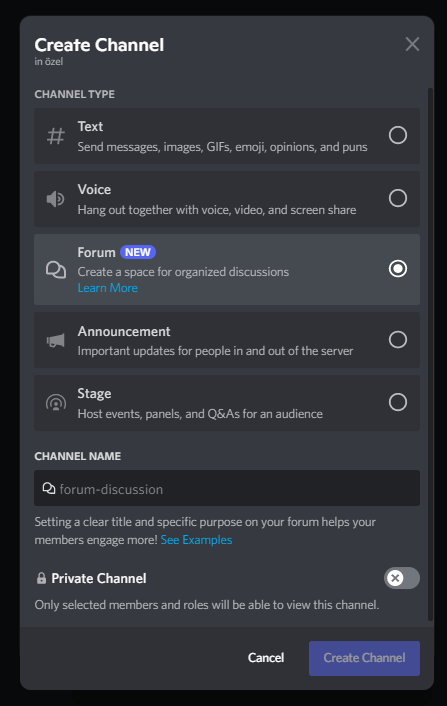Click the Stage broadcast icon
The height and width of the screenshot is (706, 447).
(56, 403)
